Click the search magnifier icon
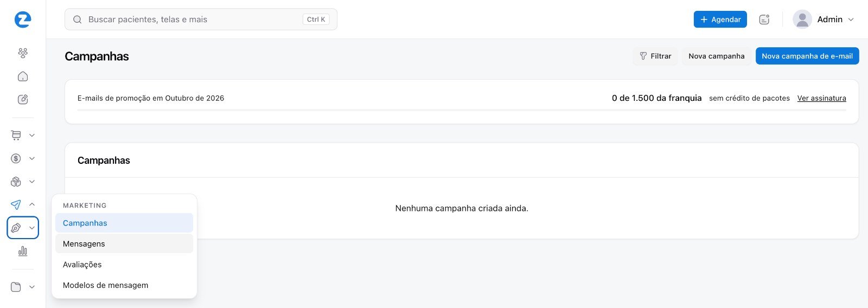Image resolution: width=868 pixels, height=308 pixels. click(x=78, y=20)
